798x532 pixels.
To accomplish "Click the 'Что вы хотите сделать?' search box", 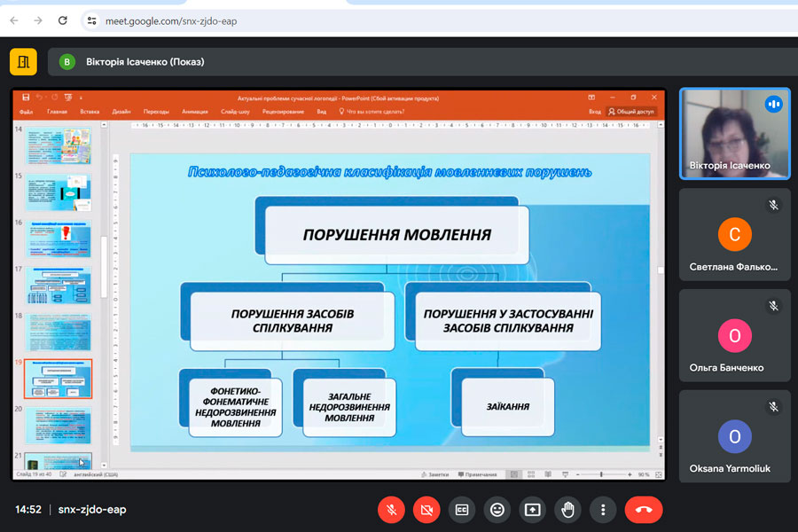I will point(372,112).
